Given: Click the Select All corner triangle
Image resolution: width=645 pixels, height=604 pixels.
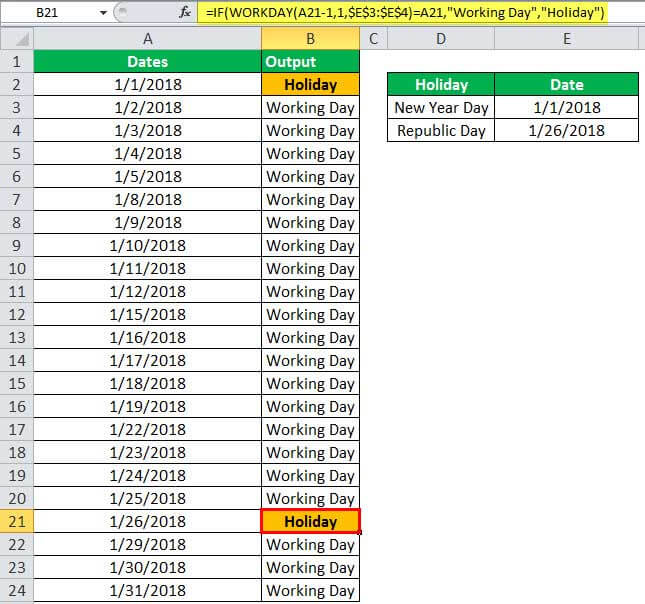Looking at the screenshot, I should pyautogui.click(x=17, y=39).
